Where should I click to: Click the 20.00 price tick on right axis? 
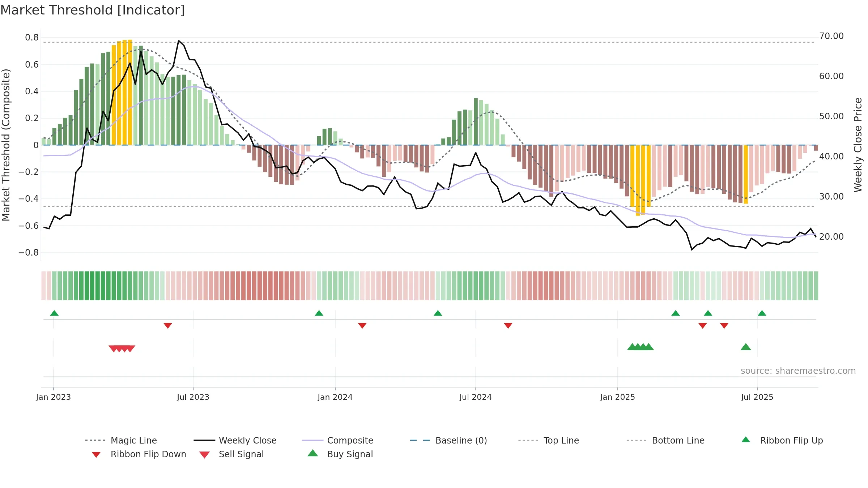[831, 237]
